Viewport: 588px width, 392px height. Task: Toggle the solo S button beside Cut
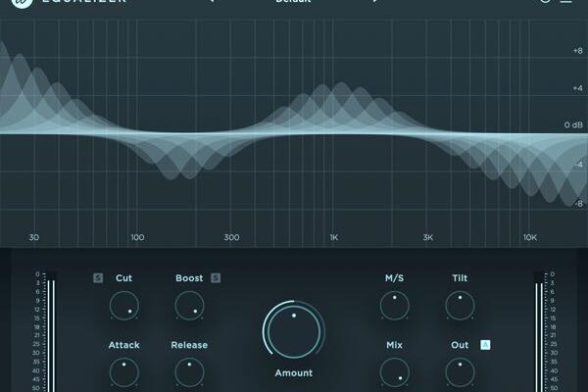[x=98, y=278]
